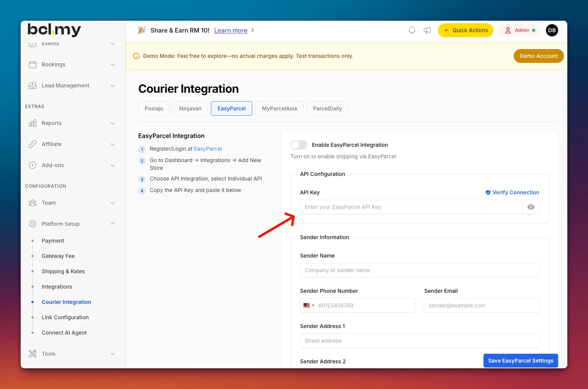Expand the Tools menu chevron

113,354
